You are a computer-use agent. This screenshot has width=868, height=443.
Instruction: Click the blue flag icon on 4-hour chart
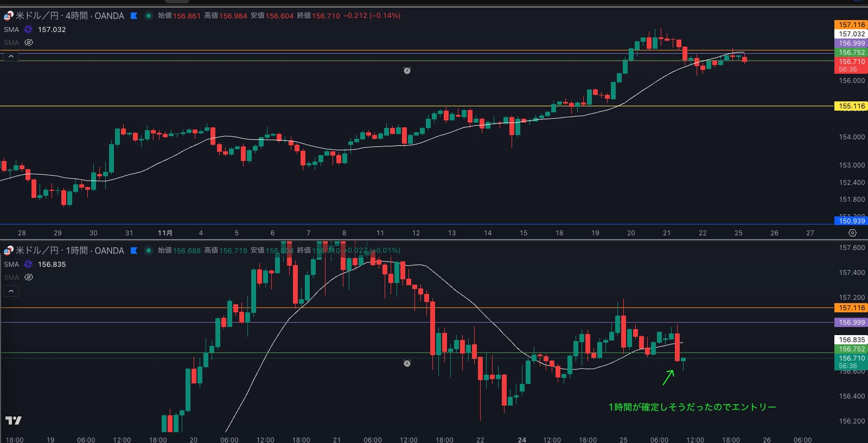coord(134,16)
